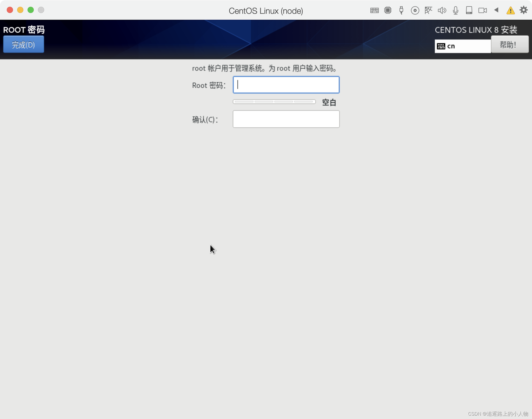Open the CD/DVD disc icon
Image resolution: width=532 pixels, height=419 pixels.
coord(415,10)
